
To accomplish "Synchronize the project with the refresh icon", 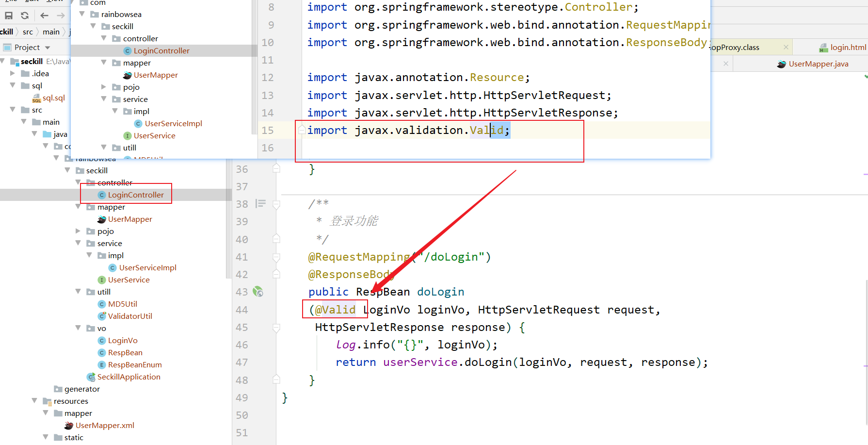I will click(x=24, y=15).
